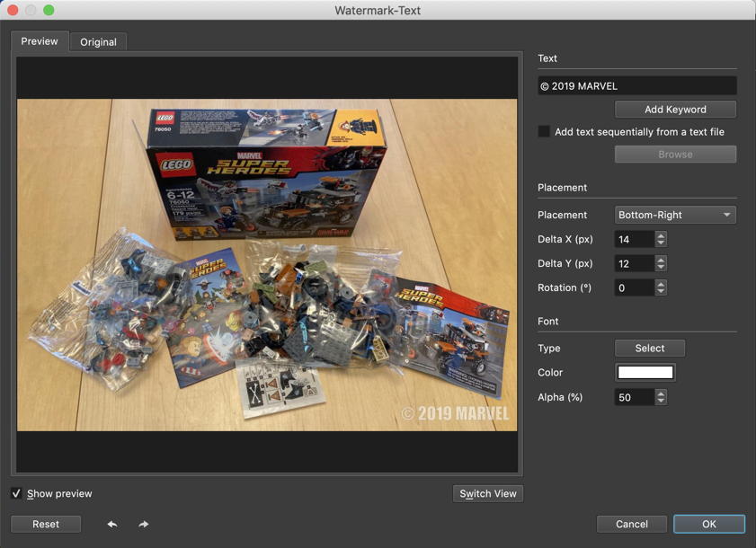Open the Placement Bottom-Right dropdown
The image size is (756, 548).
(x=675, y=215)
